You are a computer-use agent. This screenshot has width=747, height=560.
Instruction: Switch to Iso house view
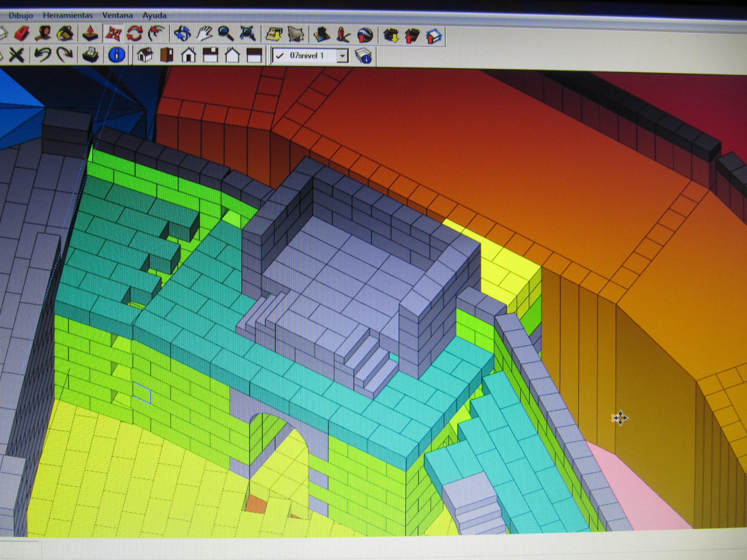(x=145, y=55)
